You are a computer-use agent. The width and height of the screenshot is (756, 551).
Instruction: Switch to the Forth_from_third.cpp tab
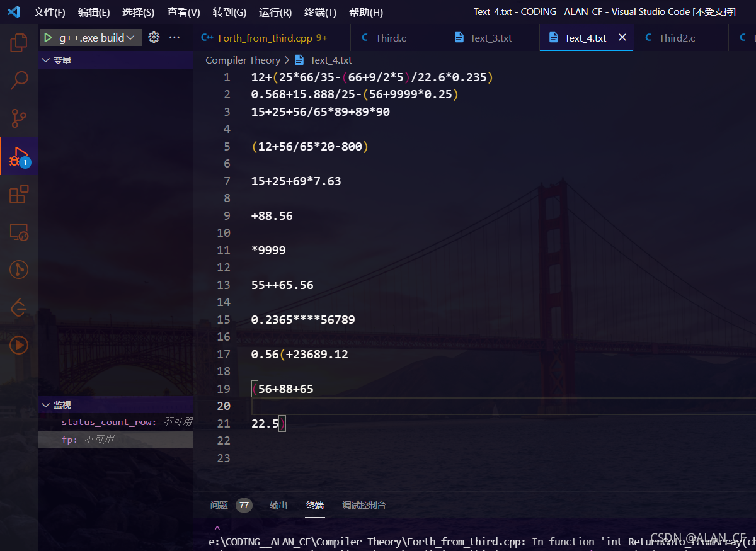272,38
